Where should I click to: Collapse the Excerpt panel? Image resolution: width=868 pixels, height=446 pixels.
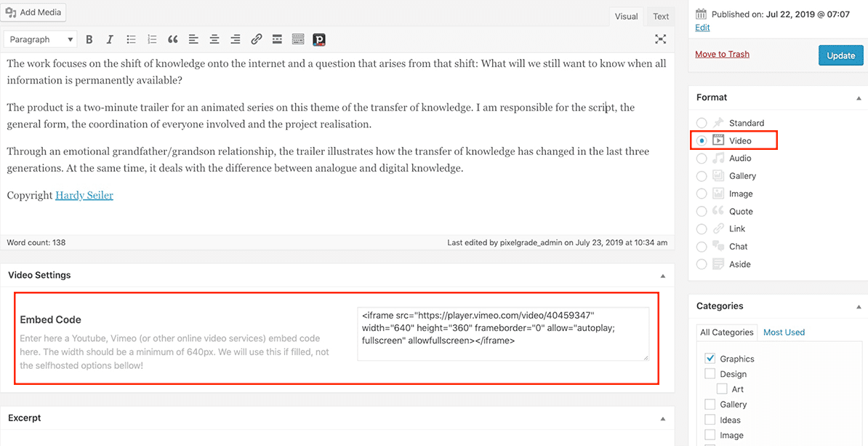(x=663, y=418)
